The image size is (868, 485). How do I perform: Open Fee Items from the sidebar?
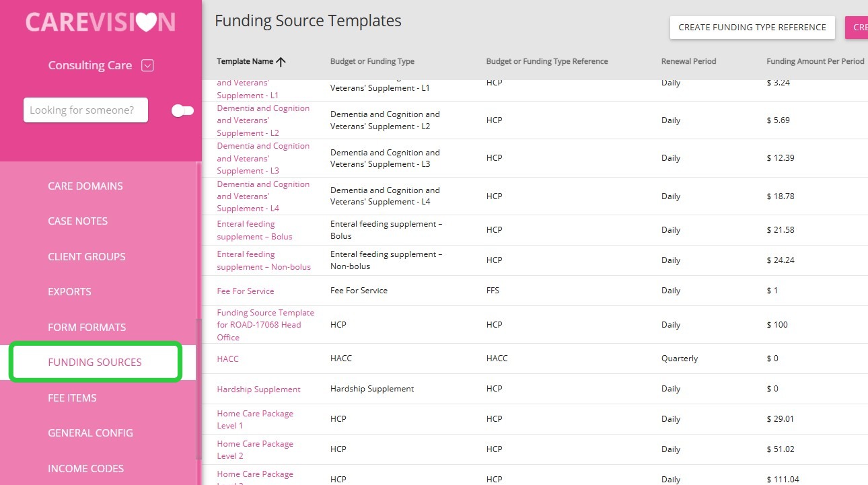(72, 398)
